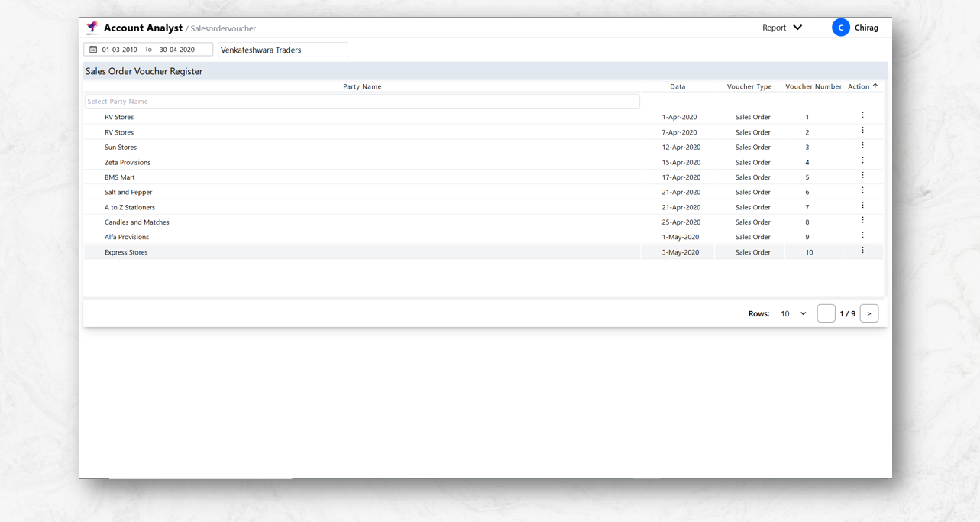Click the Select Party Name filter field
The width and height of the screenshot is (980, 522).
pyautogui.click(x=362, y=102)
